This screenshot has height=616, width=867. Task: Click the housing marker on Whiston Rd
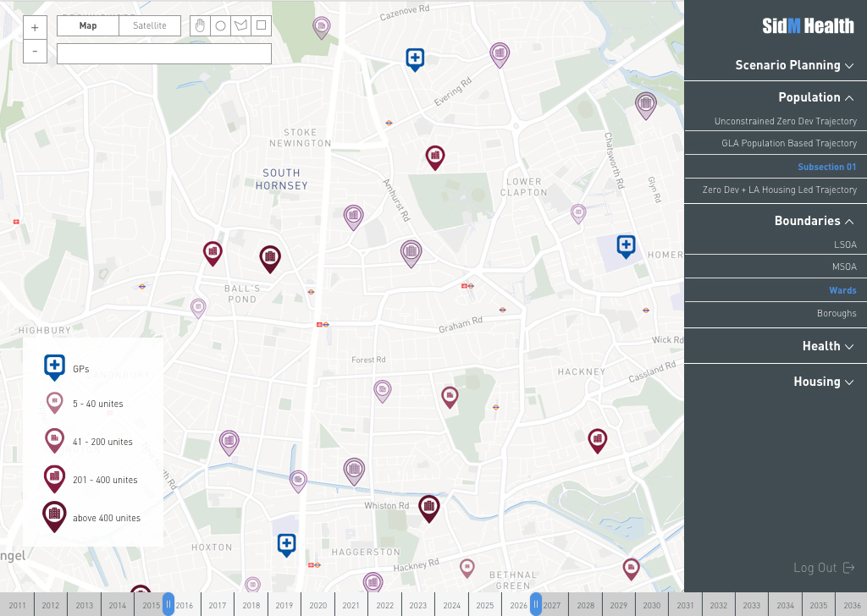[x=429, y=507]
